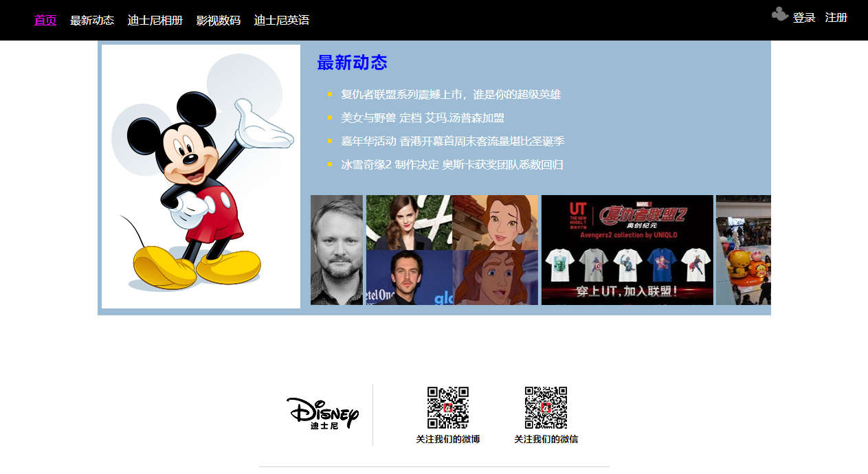Screen dimensions: 868x474
Task: Click the Beauty and the Beast collage
Action: [452, 250]
